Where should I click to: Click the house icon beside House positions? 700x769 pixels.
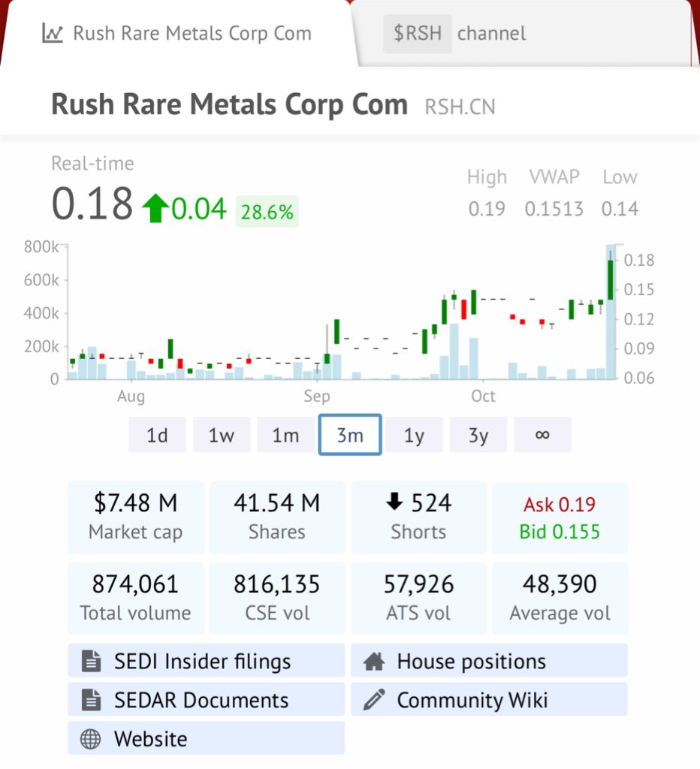click(x=374, y=661)
